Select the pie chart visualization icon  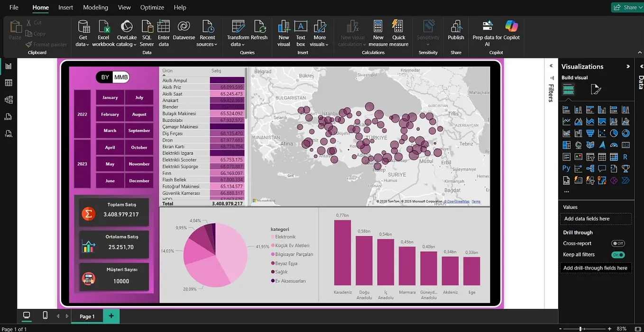coord(614,133)
